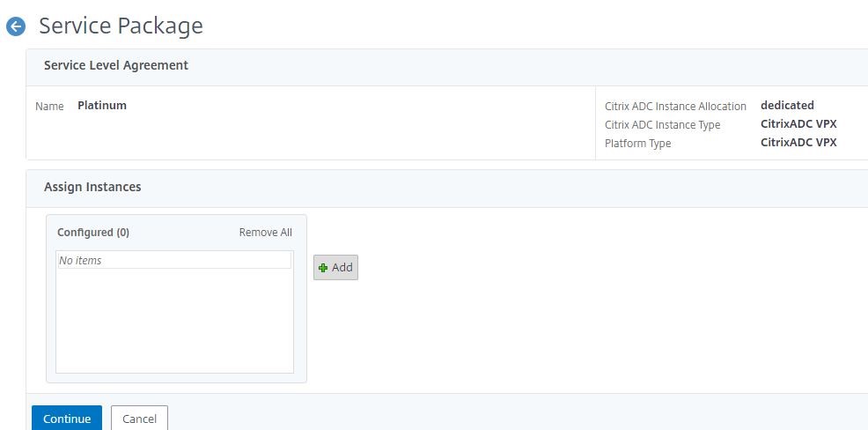Select the 'dedicated' allocation value
This screenshot has width=868, height=430.
[x=787, y=105]
